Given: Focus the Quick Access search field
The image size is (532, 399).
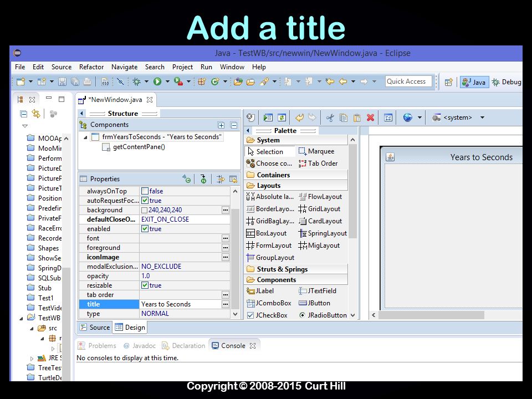Looking at the screenshot, I should tap(408, 81).
